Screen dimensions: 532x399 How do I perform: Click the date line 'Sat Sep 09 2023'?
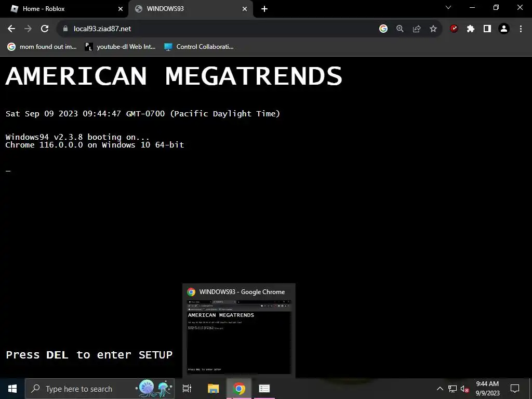(x=143, y=114)
